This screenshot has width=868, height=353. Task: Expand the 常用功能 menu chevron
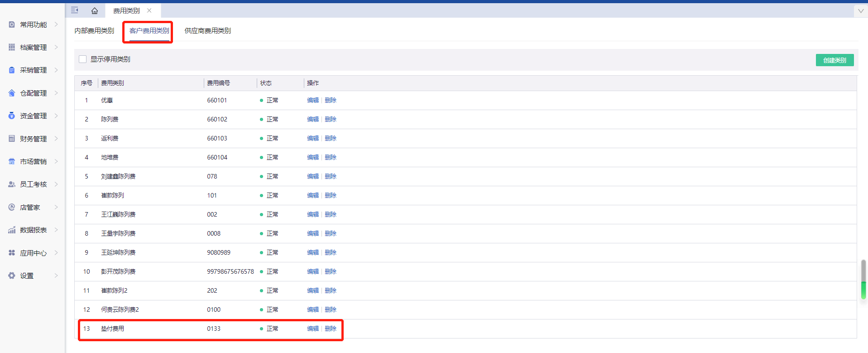click(x=56, y=24)
